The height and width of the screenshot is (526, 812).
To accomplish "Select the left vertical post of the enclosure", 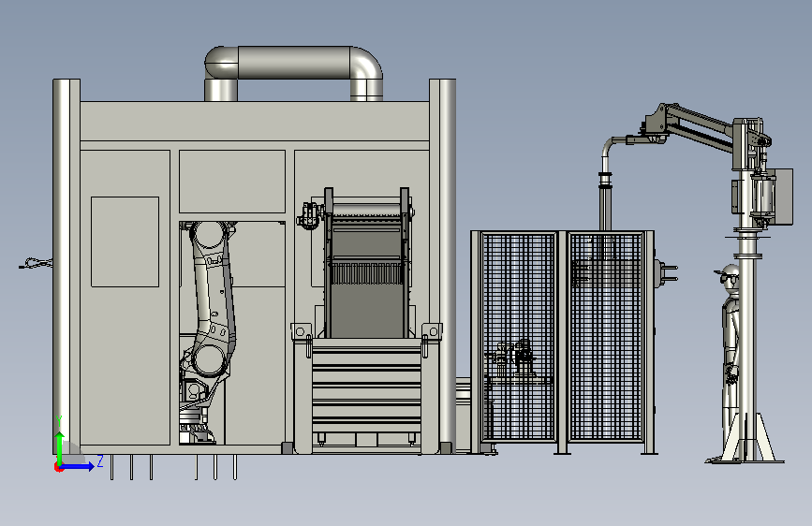I will (x=66, y=267).
